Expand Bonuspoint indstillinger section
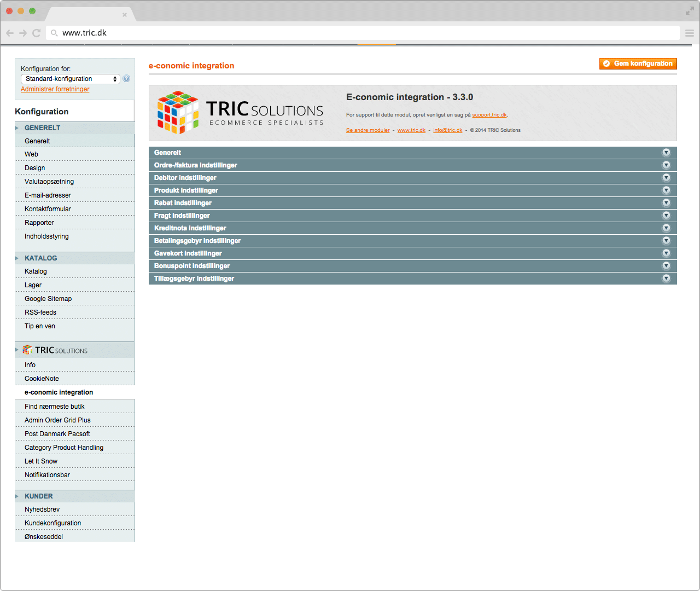Viewport: 700px width, 591px height. coord(413,266)
